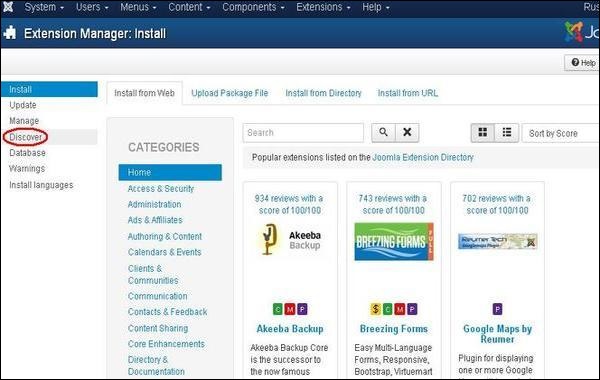Image resolution: width=600 pixels, height=380 pixels.
Task: Click the green C badge under Akeeba Backup
Action: click(277, 309)
